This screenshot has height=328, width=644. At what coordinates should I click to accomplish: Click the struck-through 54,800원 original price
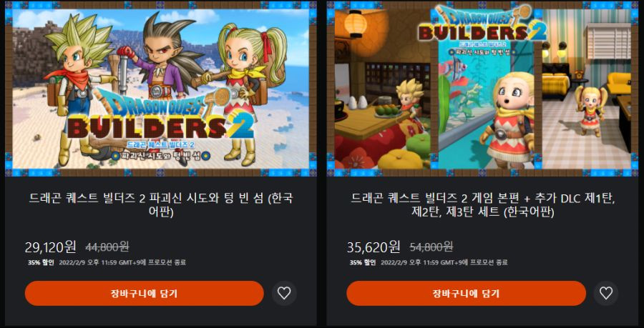[x=431, y=247]
